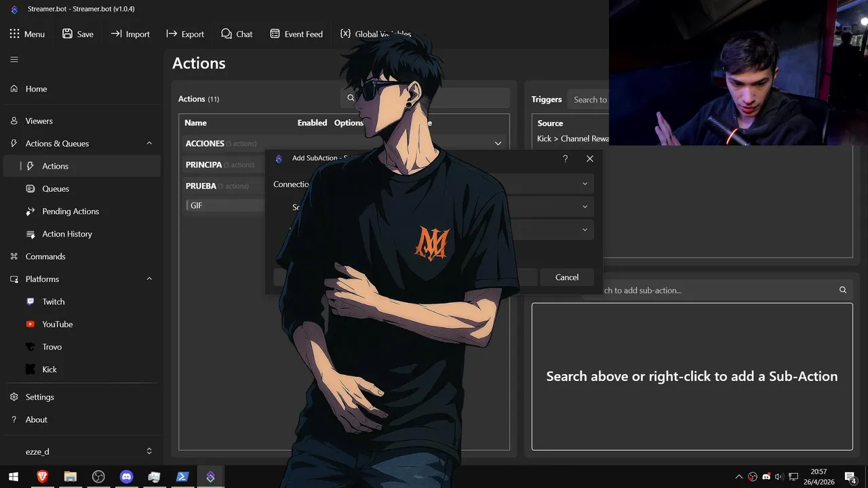This screenshot has width=868, height=488.
Task: Open OBS Studio from taskbar
Action: [x=98, y=477]
